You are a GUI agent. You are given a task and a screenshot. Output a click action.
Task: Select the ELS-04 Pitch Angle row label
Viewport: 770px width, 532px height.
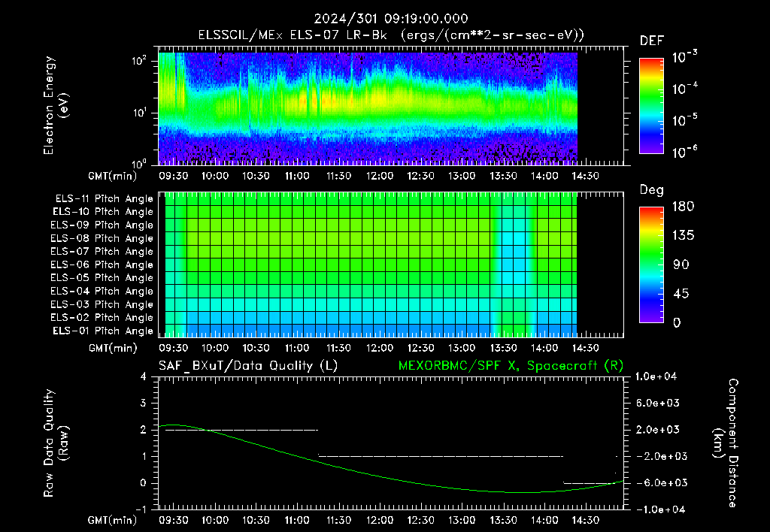pos(102,291)
